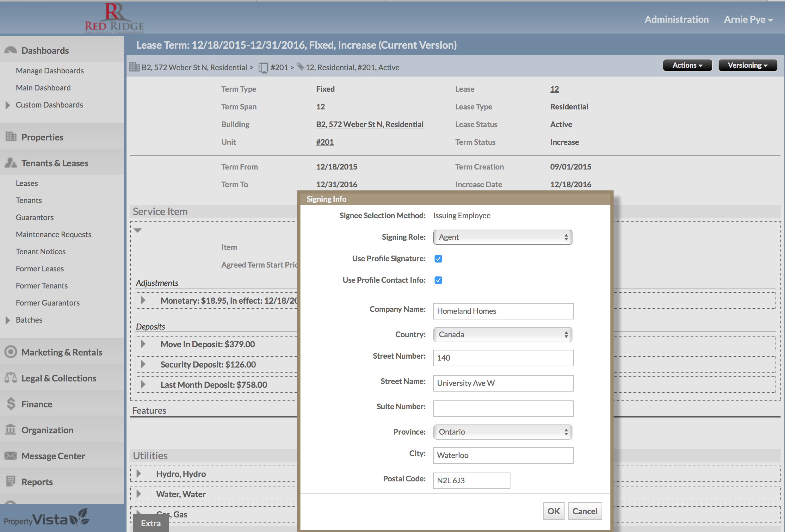Click the Legal & Collections scales icon
Image resolution: width=785 pixels, height=532 pixels.
tap(11, 378)
